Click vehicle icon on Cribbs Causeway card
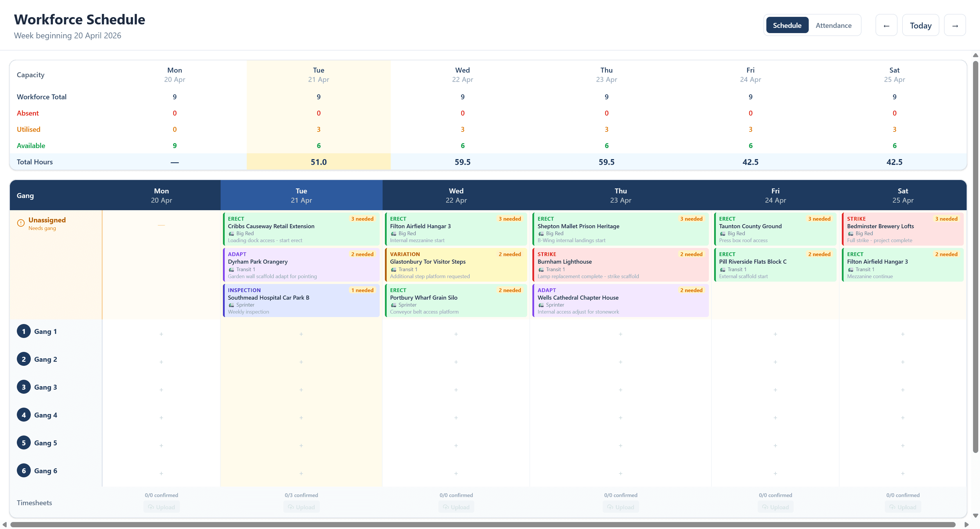This screenshot has width=980, height=529. pos(231,234)
